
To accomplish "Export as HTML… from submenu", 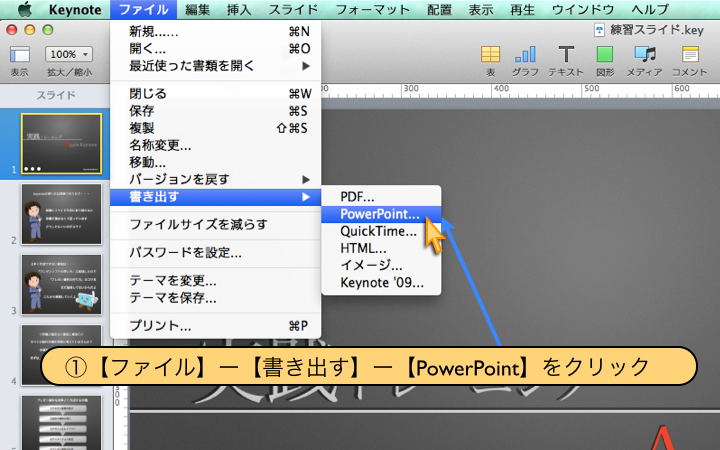I will pos(381,248).
